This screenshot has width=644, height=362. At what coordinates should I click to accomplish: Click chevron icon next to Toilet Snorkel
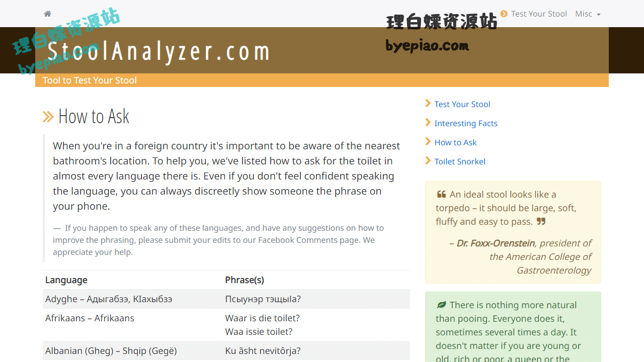[428, 161]
